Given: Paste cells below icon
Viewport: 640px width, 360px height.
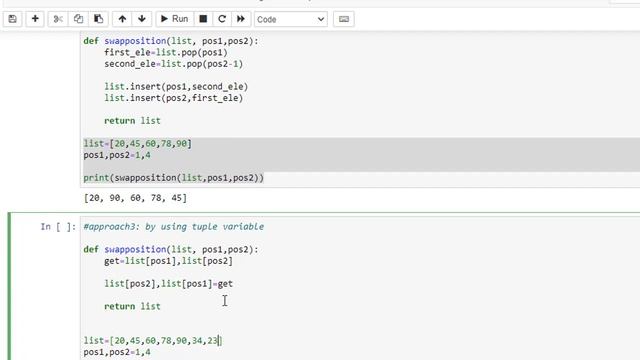Looking at the screenshot, I should pos(98,19).
